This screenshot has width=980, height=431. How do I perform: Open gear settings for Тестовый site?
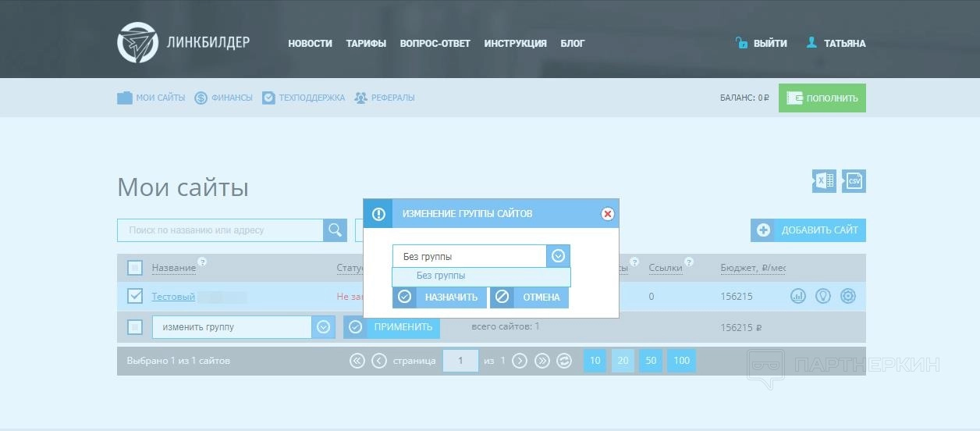tap(848, 296)
